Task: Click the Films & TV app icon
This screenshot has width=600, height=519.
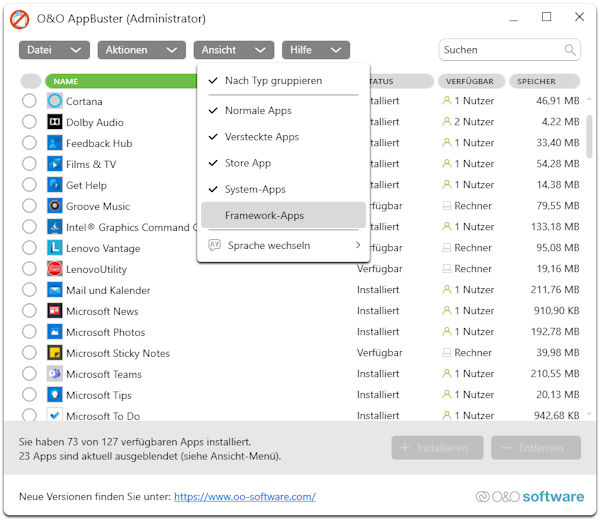Action: pyautogui.click(x=55, y=164)
